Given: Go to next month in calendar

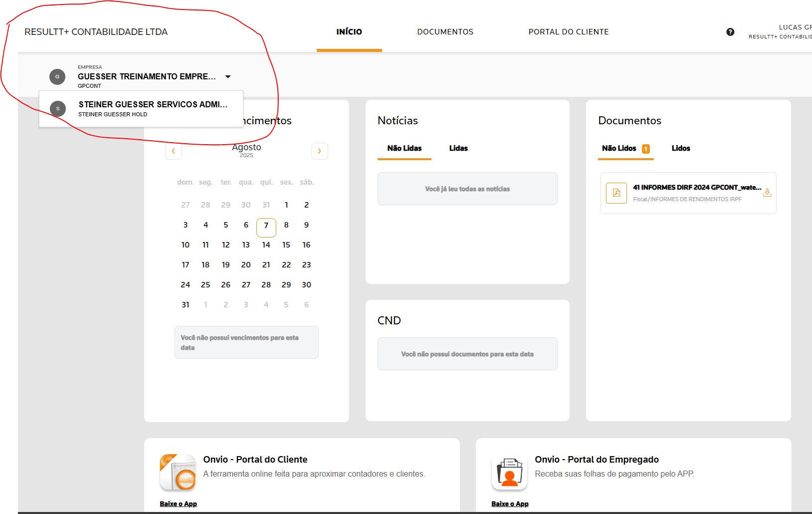Looking at the screenshot, I should coord(319,151).
